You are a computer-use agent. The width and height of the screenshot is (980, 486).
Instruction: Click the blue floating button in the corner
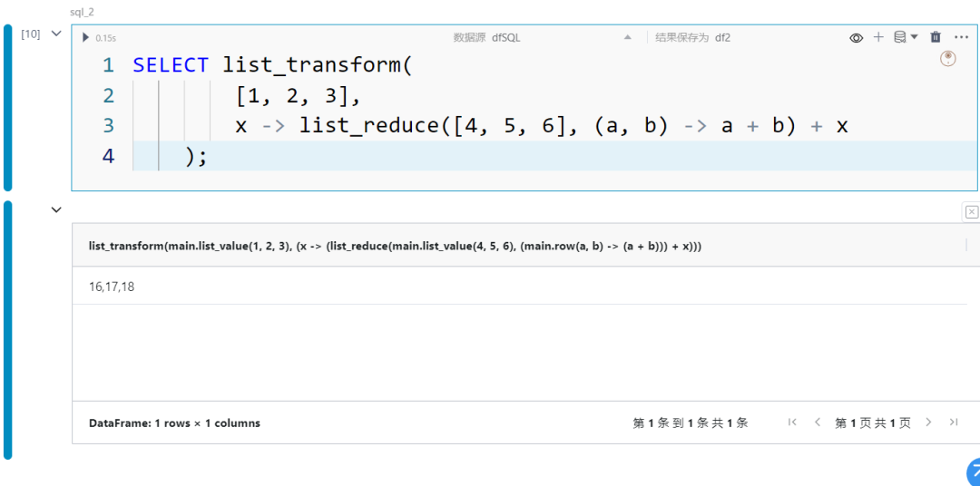click(x=973, y=473)
